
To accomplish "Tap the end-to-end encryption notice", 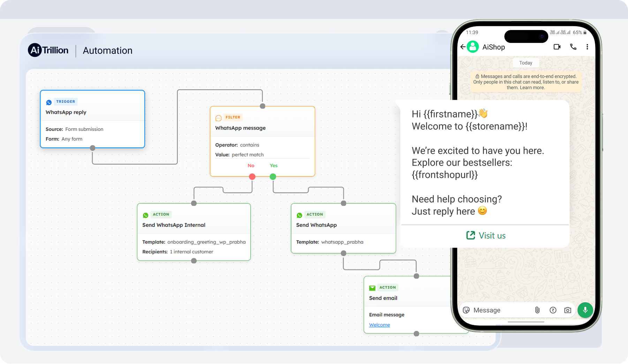I will (526, 82).
